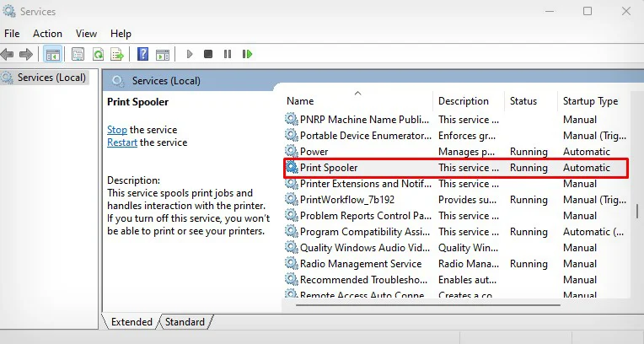Click Automatic startup type of Power
Viewport: 644px width, 344px height.
587,152
